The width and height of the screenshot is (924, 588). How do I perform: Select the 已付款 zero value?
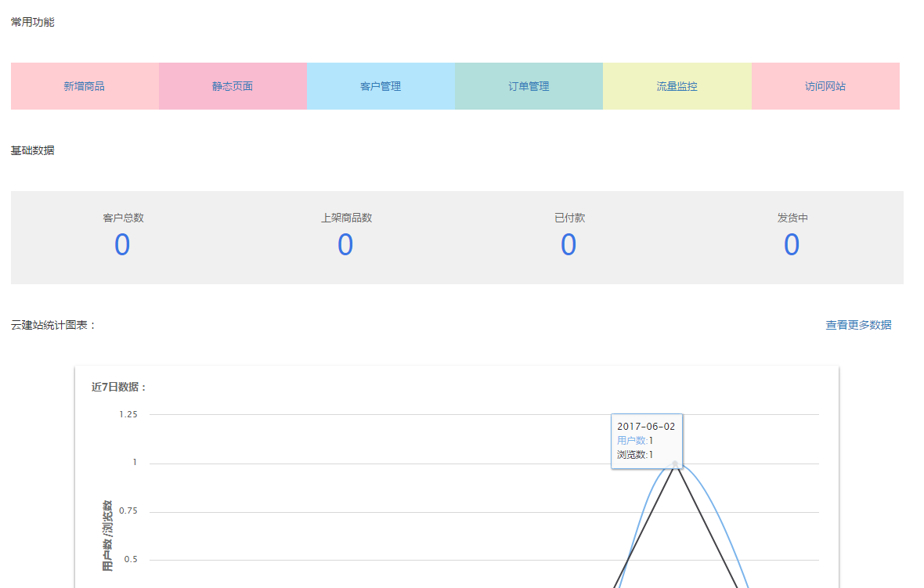pos(568,244)
